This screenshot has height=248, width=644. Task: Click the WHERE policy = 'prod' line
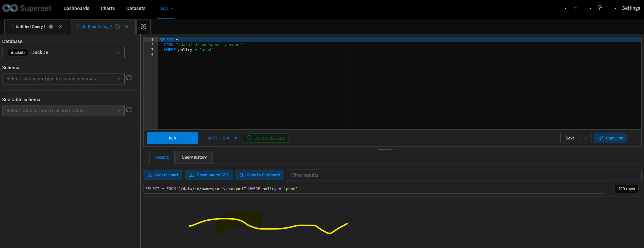point(188,50)
